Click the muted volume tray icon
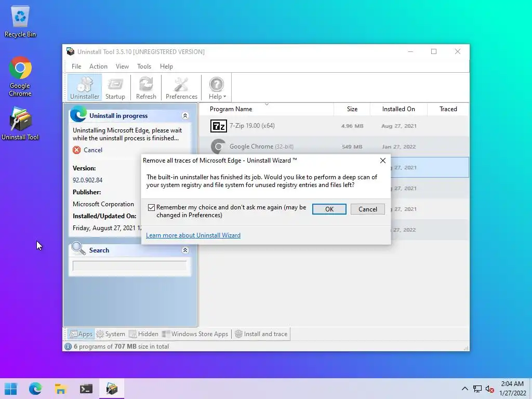Screen dimensions: 532x399 coord(489,389)
